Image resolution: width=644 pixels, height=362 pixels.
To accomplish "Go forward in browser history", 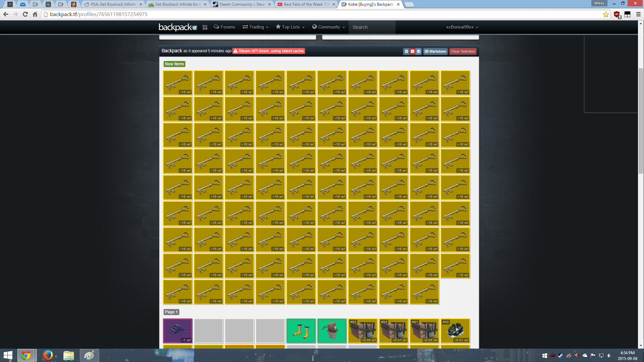I will 15,14.
